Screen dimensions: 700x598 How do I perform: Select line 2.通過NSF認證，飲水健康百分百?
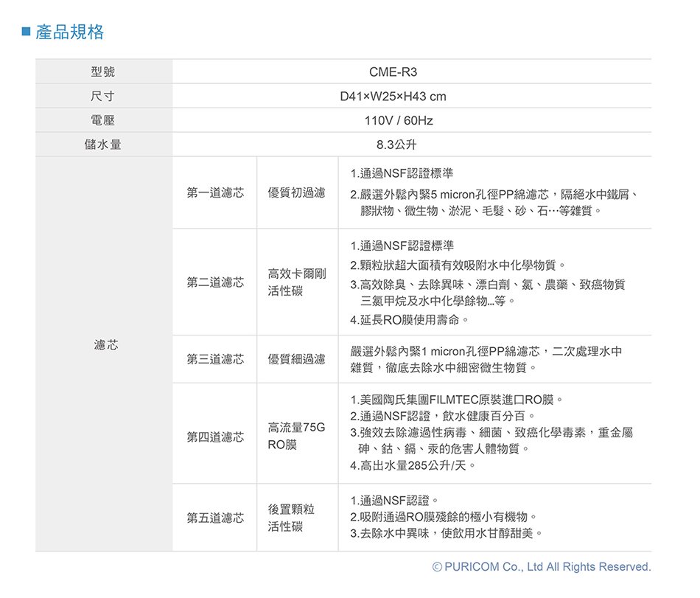(442, 416)
